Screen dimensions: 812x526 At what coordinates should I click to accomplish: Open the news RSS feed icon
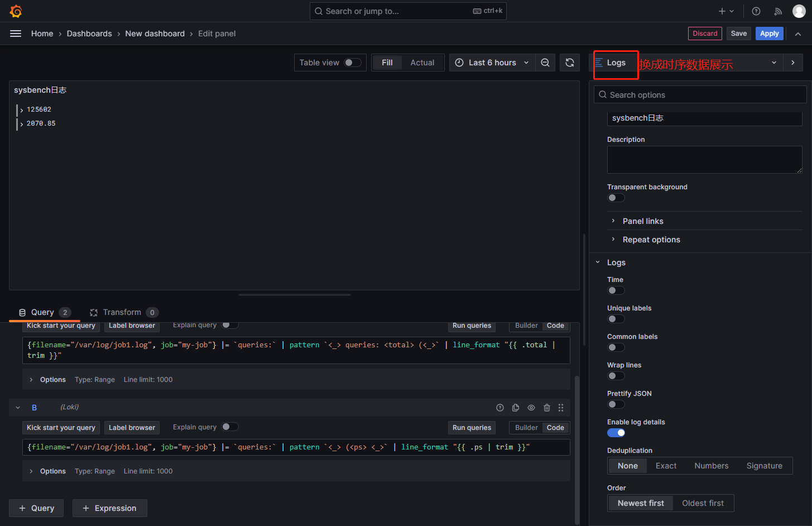click(x=778, y=11)
